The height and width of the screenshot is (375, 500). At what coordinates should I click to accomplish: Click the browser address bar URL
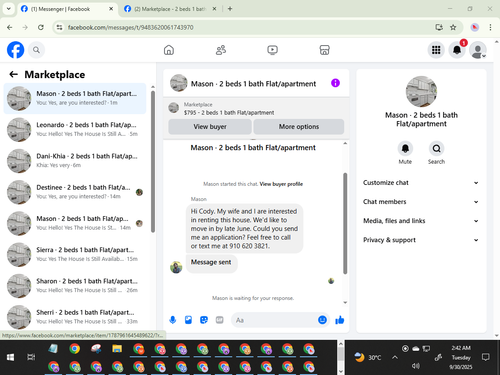click(130, 27)
